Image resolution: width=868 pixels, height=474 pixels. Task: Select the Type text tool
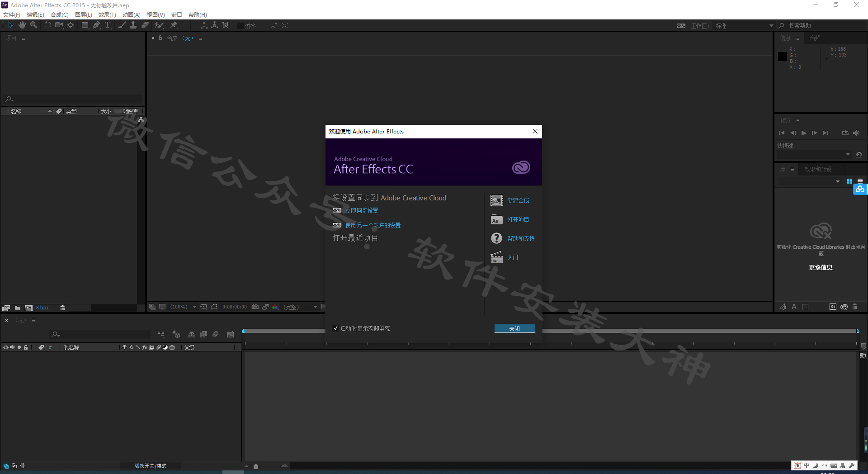[108, 25]
